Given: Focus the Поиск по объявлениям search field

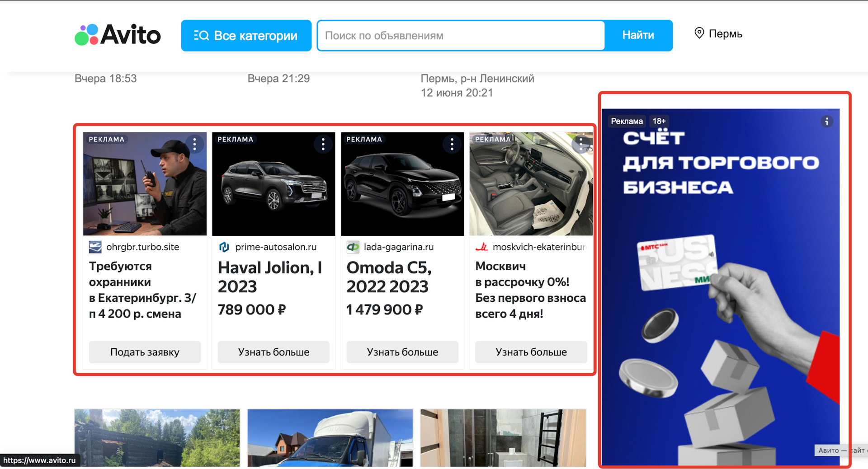Looking at the screenshot, I should coord(461,35).
